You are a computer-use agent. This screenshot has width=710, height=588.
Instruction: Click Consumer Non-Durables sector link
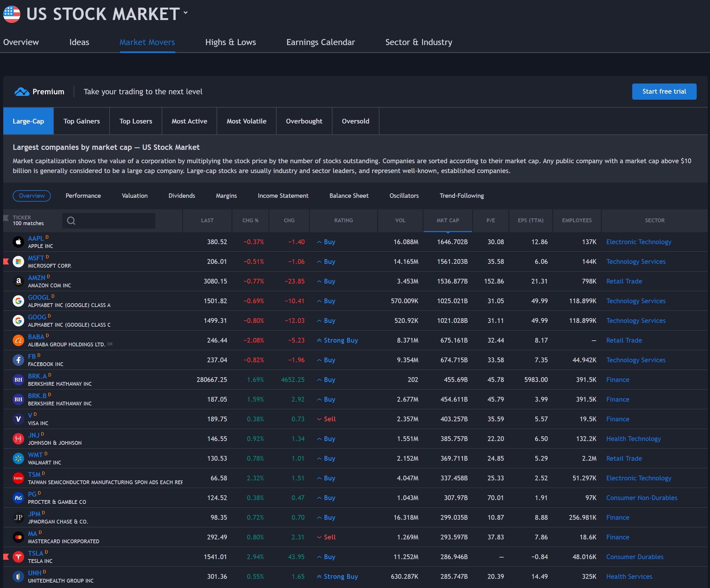pyautogui.click(x=642, y=498)
